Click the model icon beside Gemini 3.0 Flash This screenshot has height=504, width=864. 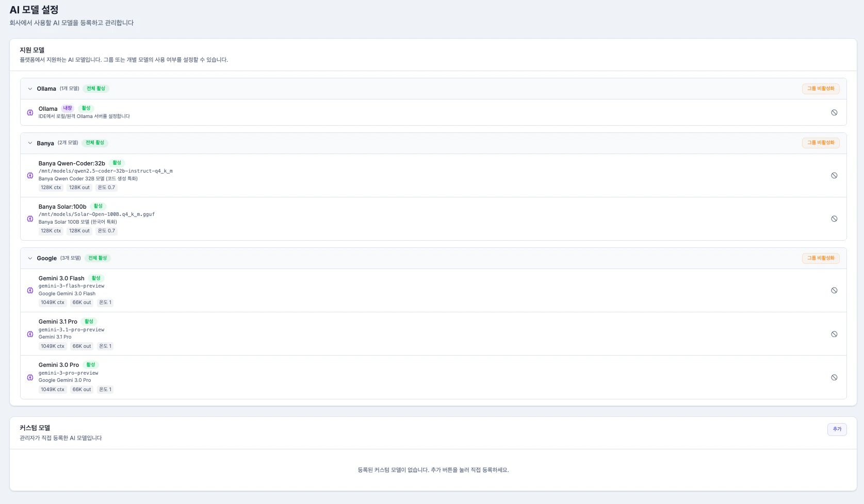pyautogui.click(x=30, y=290)
